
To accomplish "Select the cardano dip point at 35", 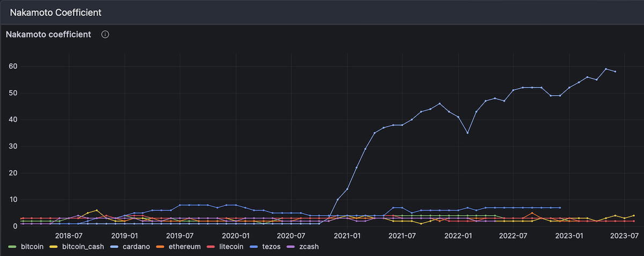I will click(467, 133).
